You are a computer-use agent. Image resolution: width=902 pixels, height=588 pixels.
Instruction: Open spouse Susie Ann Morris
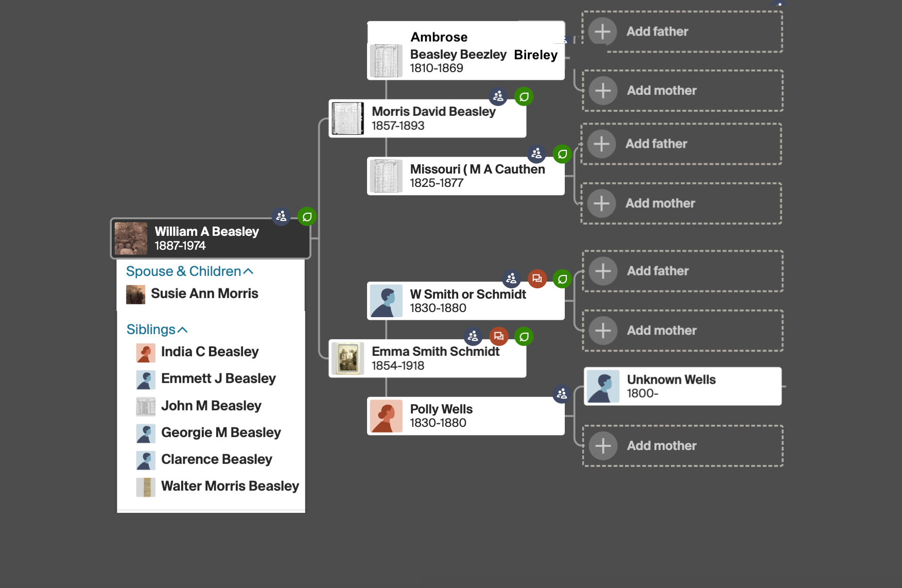coord(204,293)
